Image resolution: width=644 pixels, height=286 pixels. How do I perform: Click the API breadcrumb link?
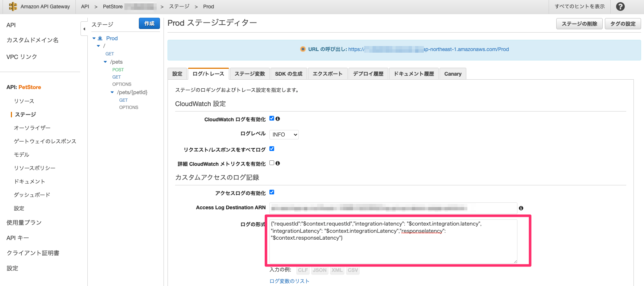click(85, 7)
